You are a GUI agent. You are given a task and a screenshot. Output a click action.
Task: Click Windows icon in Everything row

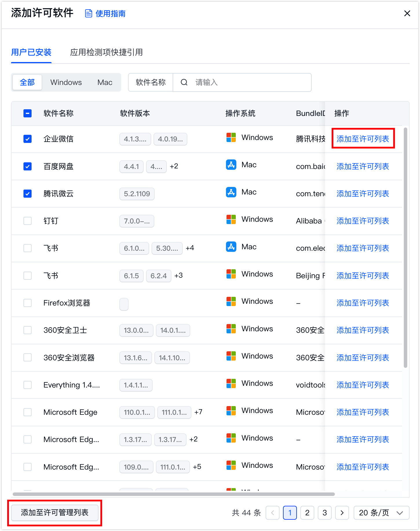(231, 383)
